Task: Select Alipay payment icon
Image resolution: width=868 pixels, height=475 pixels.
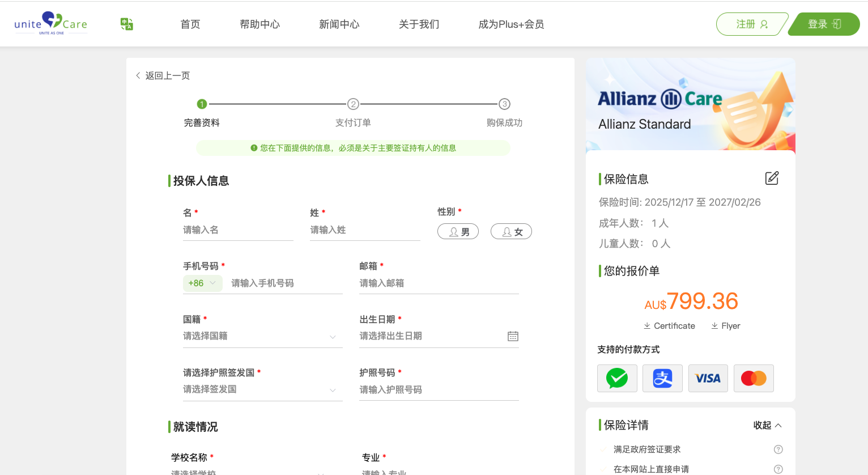Action: pos(662,378)
